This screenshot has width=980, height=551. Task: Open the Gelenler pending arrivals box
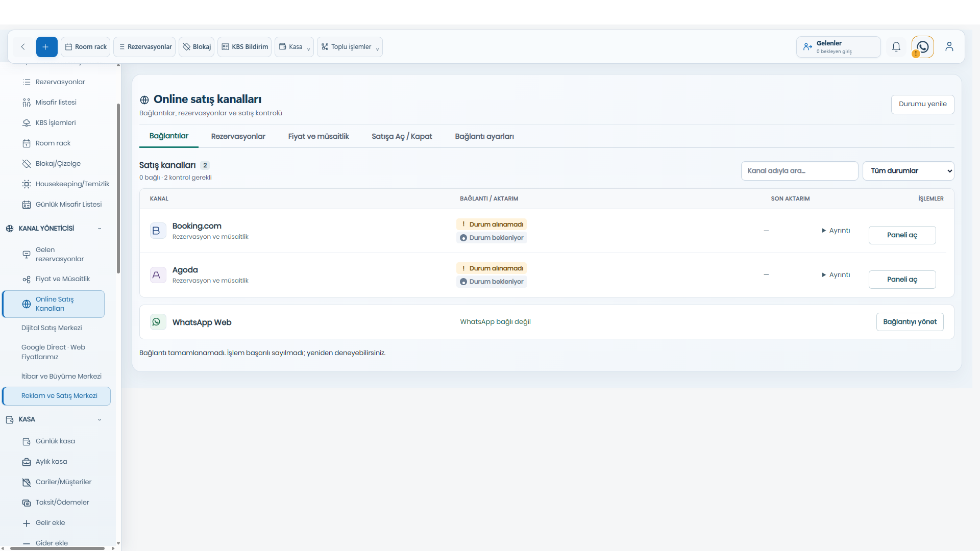pos(838,47)
